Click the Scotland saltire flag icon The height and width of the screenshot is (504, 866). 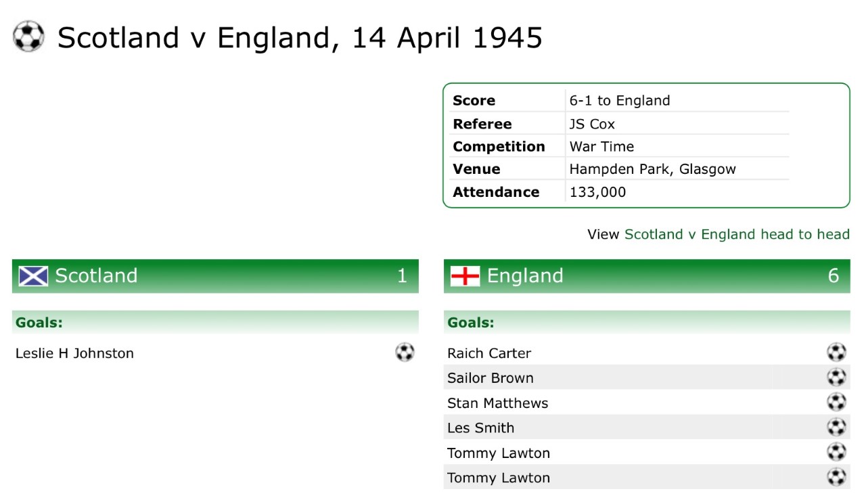pyautogui.click(x=33, y=276)
